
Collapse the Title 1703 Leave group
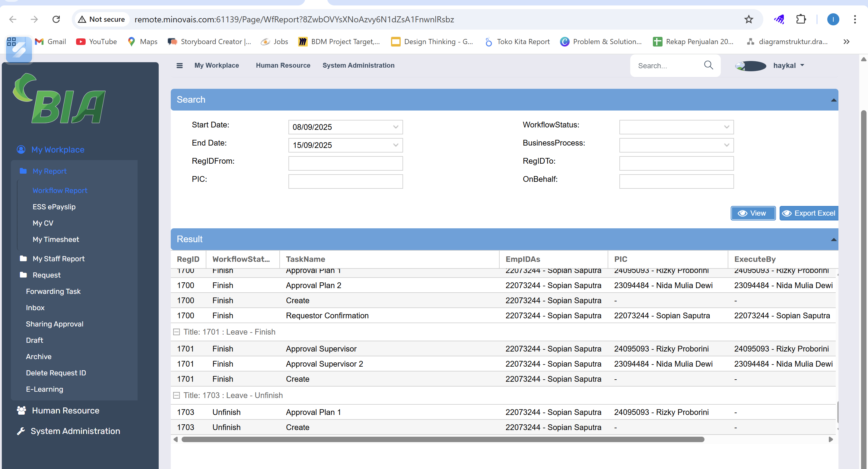coord(176,395)
